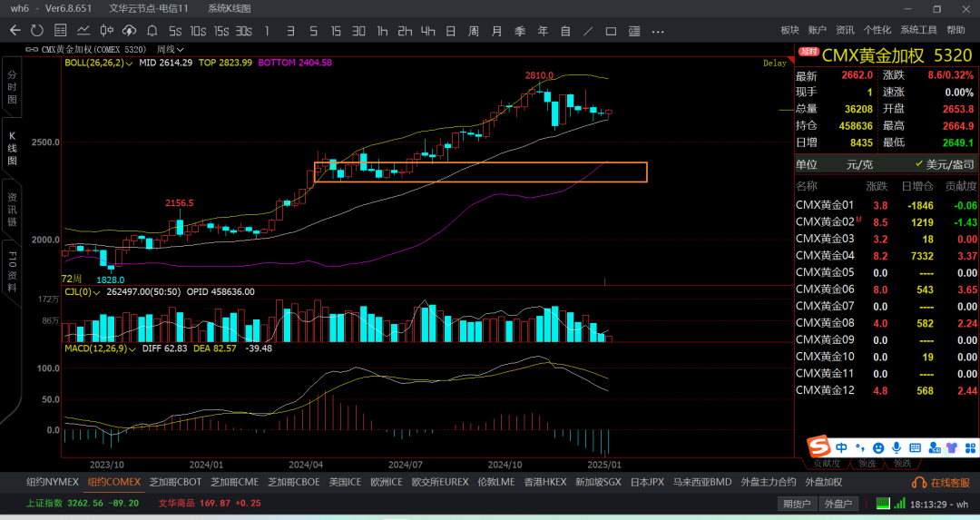Open the Sogou toolbox grid icon
The height and width of the screenshot is (520, 980).
tap(970, 447)
